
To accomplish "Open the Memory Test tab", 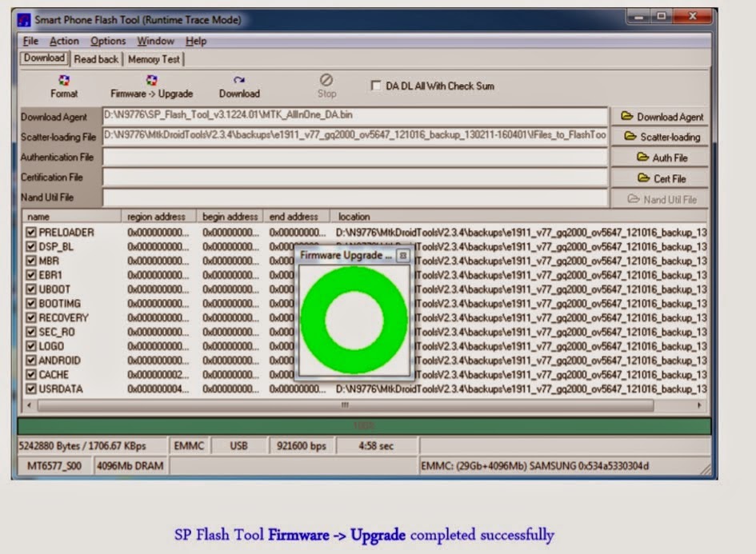I will 155,58.
